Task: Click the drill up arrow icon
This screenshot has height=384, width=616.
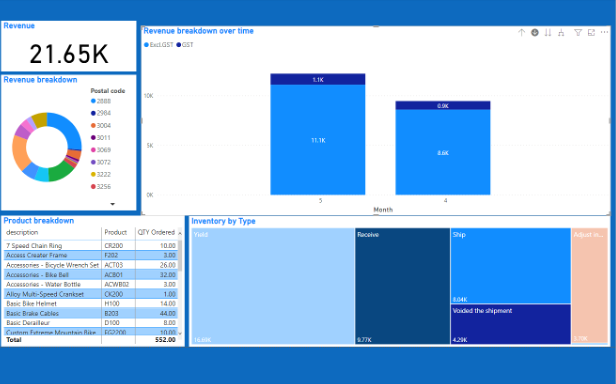Action: pyautogui.click(x=521, y=33)
